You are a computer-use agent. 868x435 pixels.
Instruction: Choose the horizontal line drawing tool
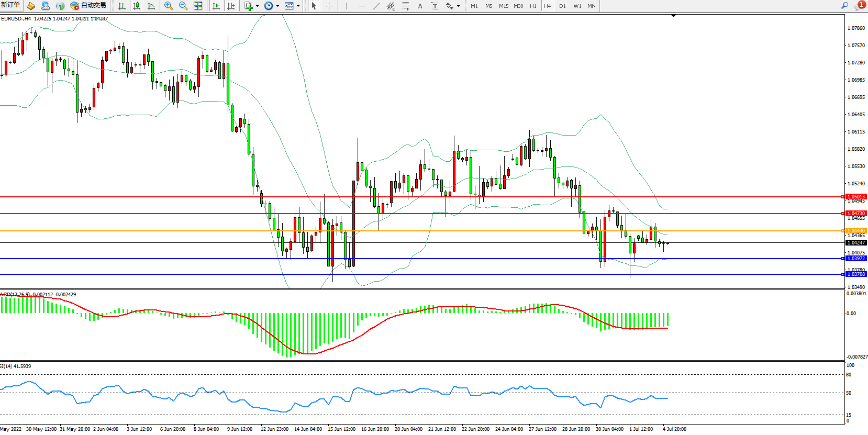361,6
